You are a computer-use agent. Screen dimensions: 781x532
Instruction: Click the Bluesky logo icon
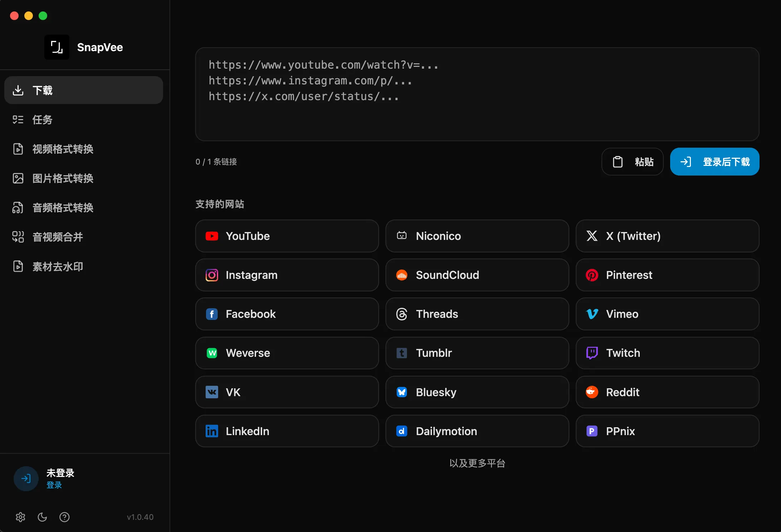402,392
